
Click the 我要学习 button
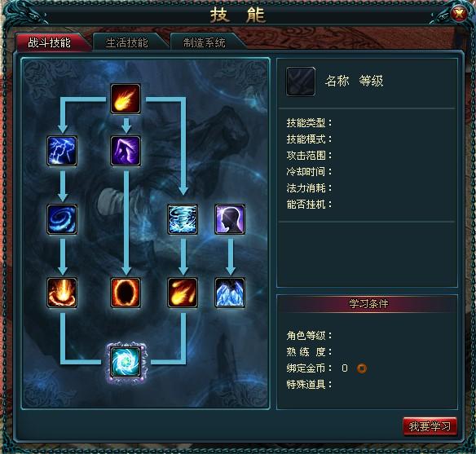tap(430, 426)
